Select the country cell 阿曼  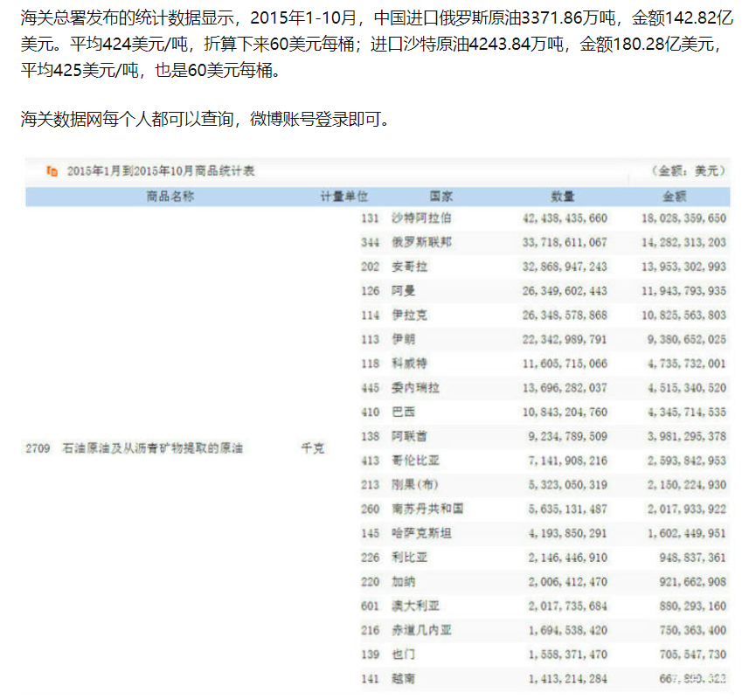pos(404,291)
